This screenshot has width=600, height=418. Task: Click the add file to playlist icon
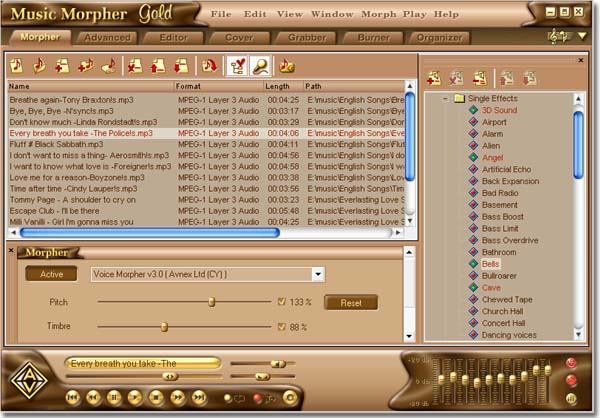(x=62, y=65)
